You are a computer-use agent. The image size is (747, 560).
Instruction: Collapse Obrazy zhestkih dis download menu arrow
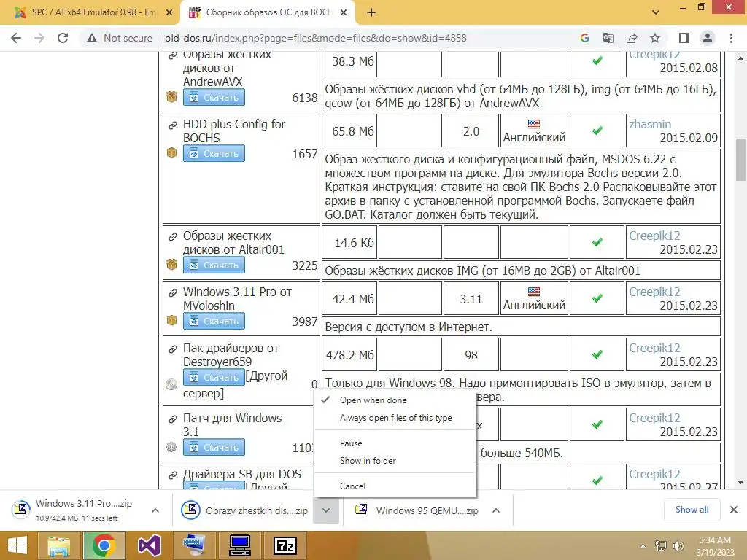[x=326, y=510]
